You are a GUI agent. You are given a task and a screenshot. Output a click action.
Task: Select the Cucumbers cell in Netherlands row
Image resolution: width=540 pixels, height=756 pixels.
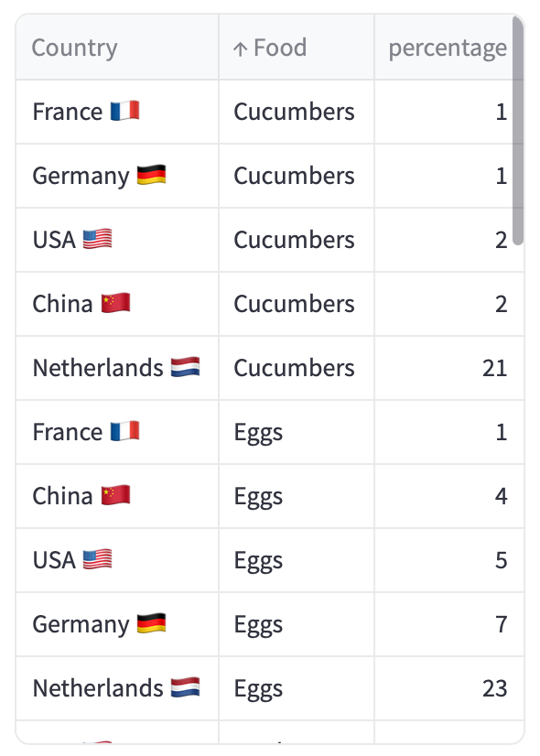[x=297, y=368]
